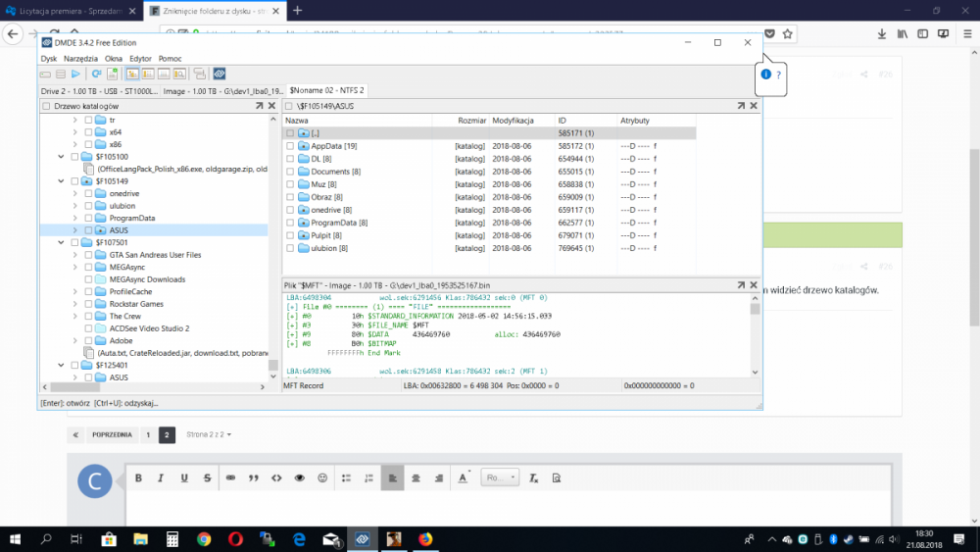Click the blue play arrow in DMDE toolbar
980x552 pixels.
click(x=75, y=74)
